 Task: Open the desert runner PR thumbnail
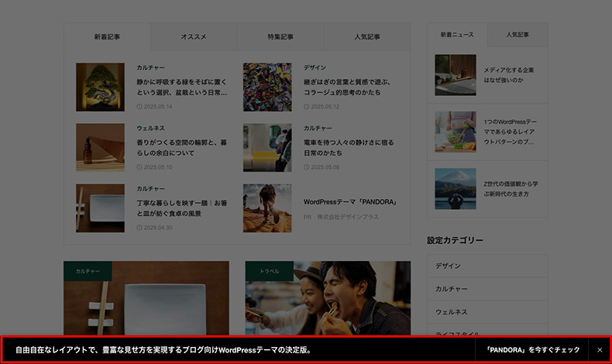[x=267, y=208]
